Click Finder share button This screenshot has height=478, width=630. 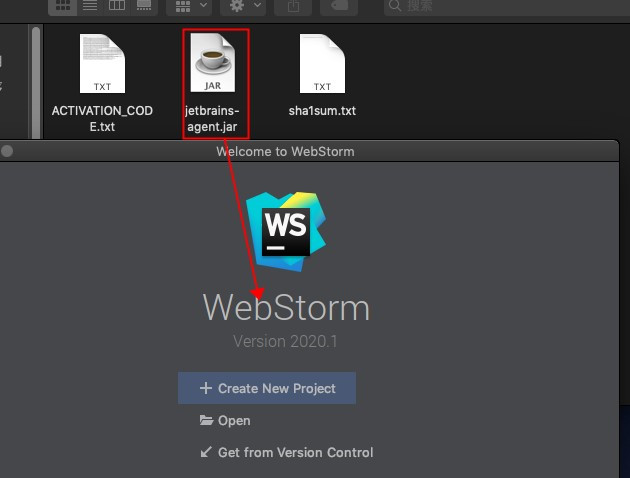pos(293,6)
